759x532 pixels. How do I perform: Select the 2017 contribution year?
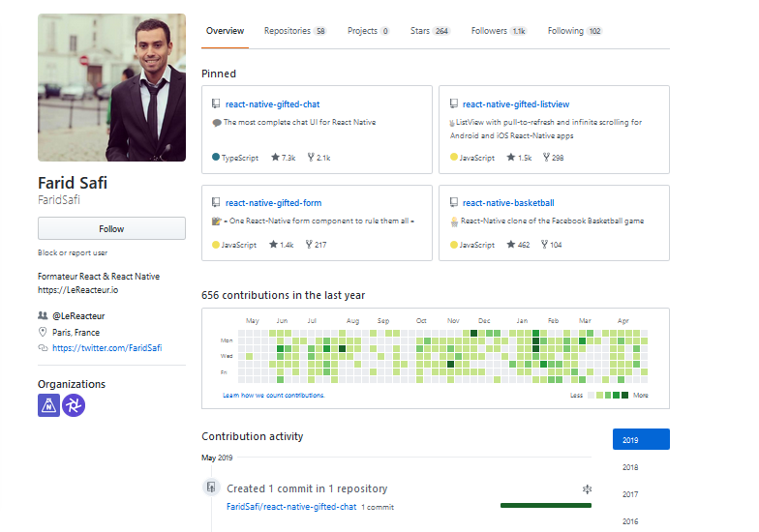point(631,494)
